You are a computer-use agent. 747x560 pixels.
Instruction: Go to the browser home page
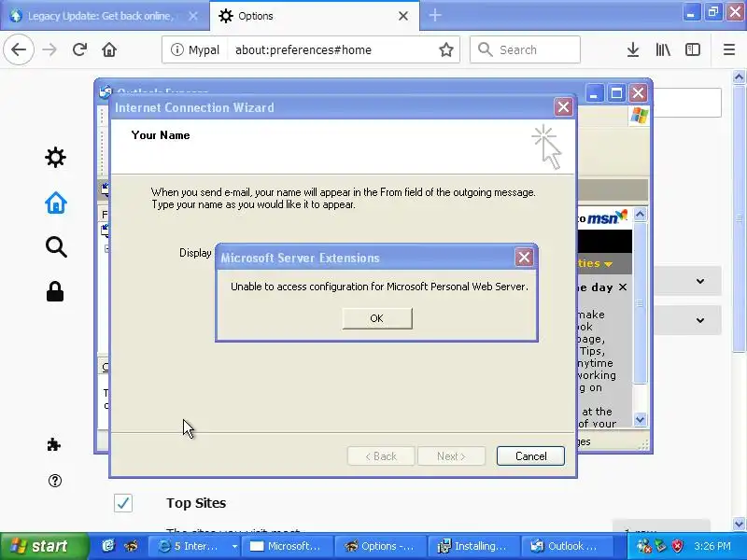(109, 49)
